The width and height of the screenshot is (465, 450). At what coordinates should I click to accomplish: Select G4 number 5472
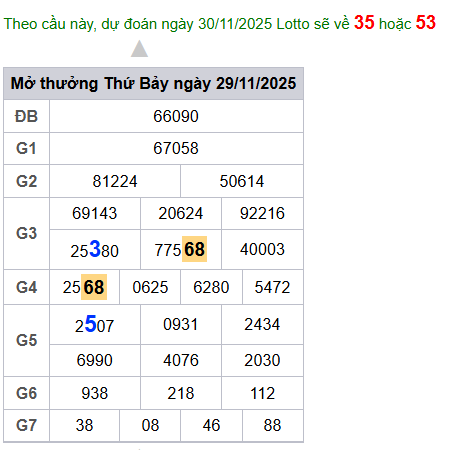[x=272, y=287]
